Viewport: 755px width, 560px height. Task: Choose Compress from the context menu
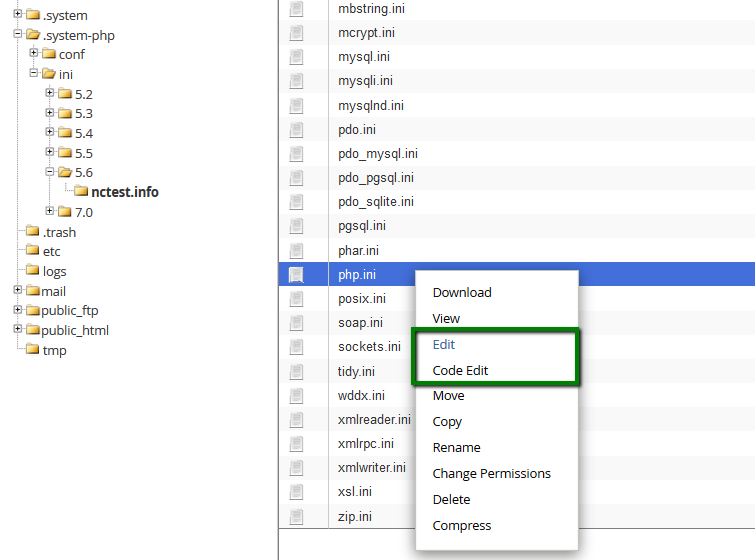tap(462, 526)
